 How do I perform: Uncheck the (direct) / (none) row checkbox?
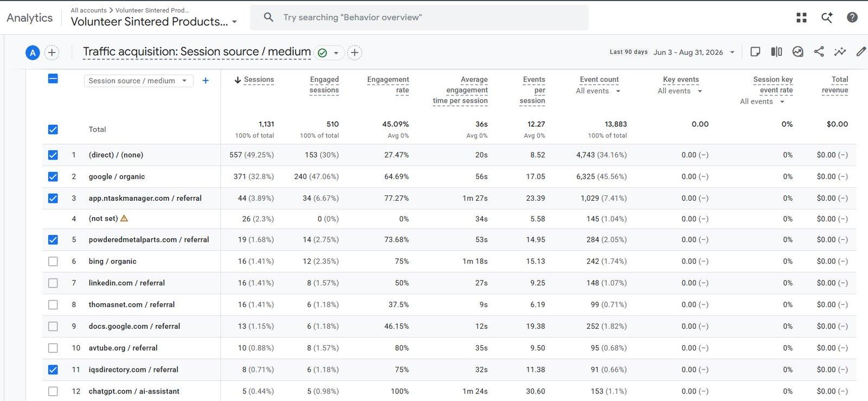[x=53, y=155]
